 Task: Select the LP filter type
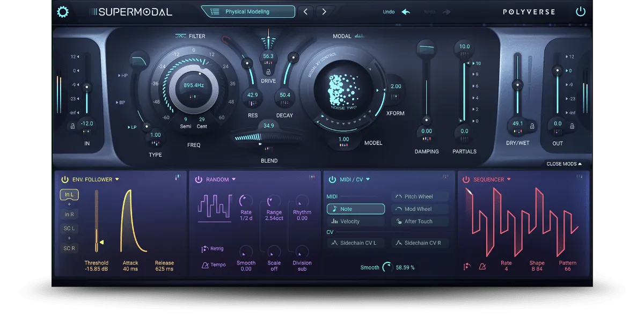(x=132, y=127)
